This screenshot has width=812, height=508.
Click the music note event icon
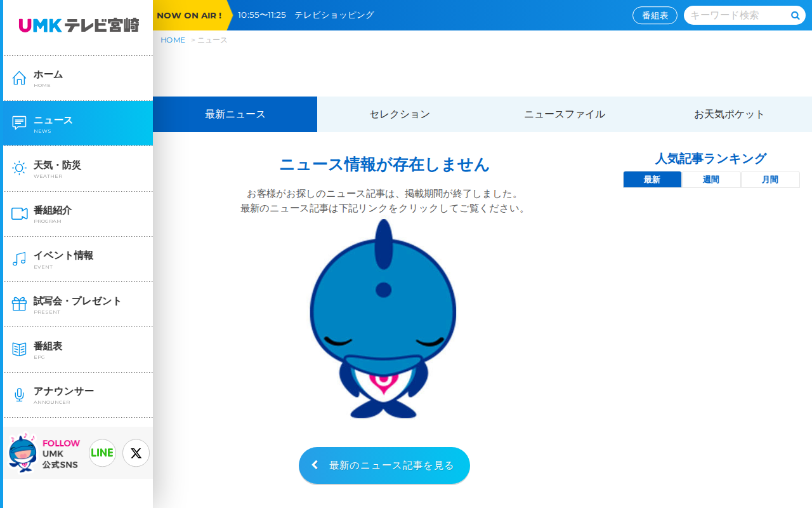pyautogui.click(x=19, y=259)
